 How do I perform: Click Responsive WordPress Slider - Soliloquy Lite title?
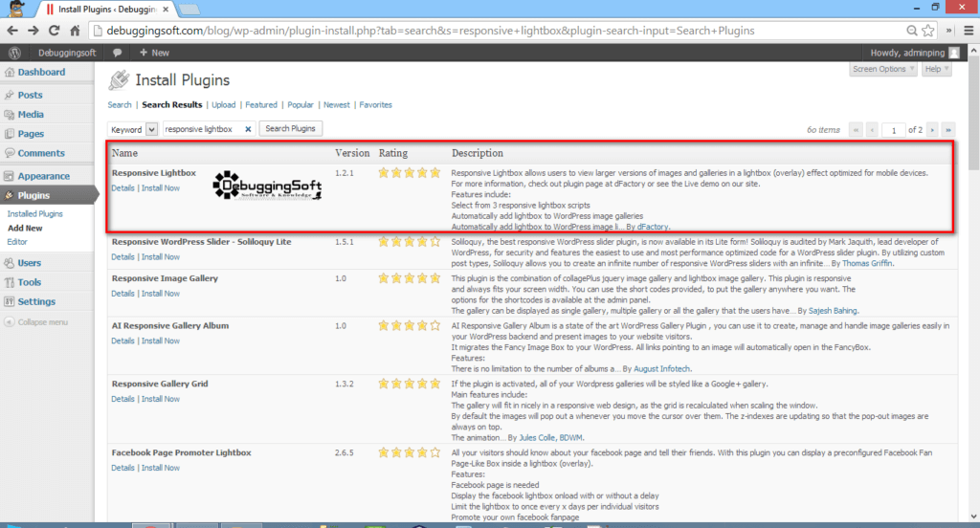point(201,242)
